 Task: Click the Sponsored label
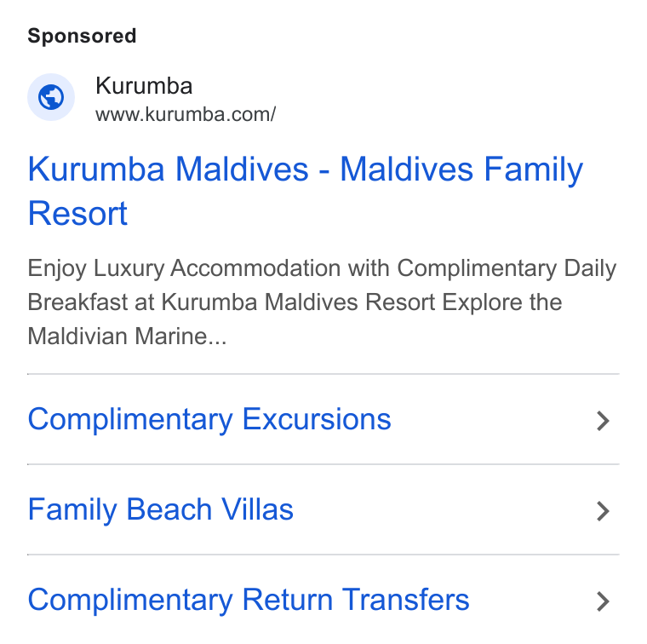point(82,36)
